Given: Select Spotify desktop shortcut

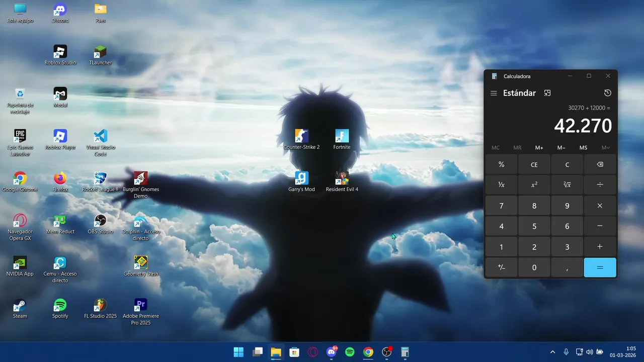Looking at the screenshot, I should click(60, 309).
